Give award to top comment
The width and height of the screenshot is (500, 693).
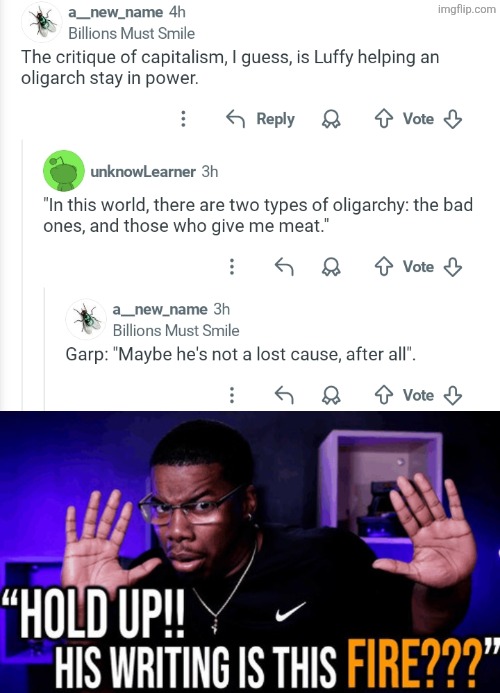pos(331,118)
